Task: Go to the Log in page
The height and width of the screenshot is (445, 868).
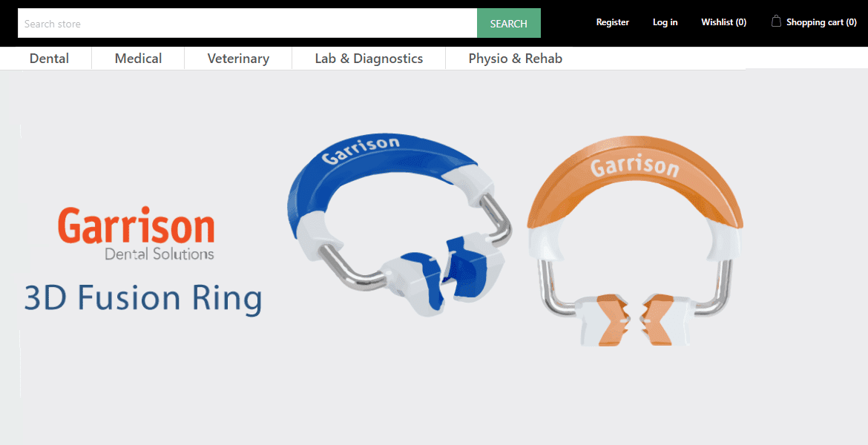Action: point(665,22)
